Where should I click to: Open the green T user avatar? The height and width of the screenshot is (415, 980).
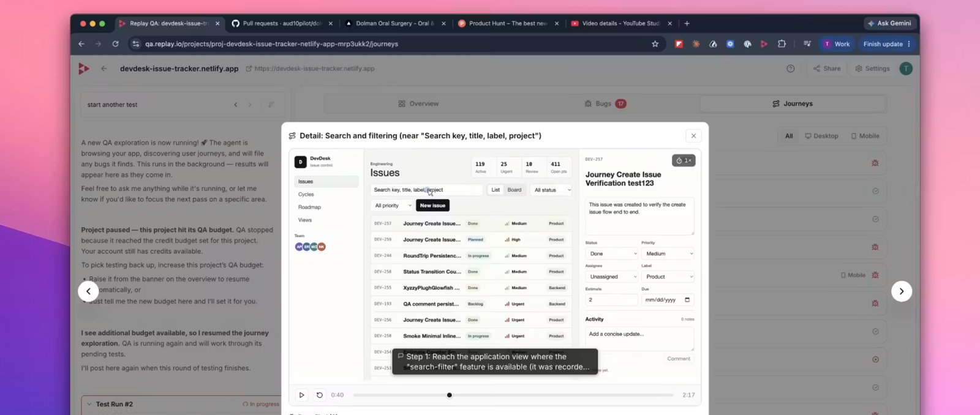[x=906, y=69]
